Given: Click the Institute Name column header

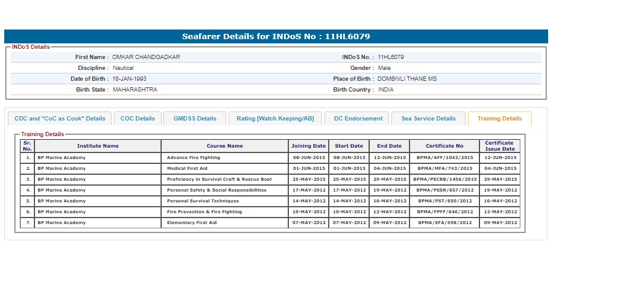Looking at the screenshot, I should point(98,146).
